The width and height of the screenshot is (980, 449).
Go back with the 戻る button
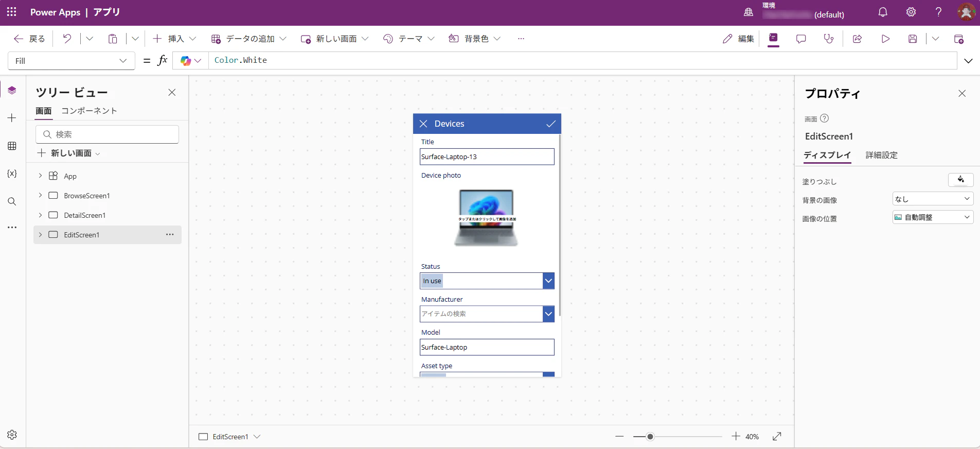[29, 39]
